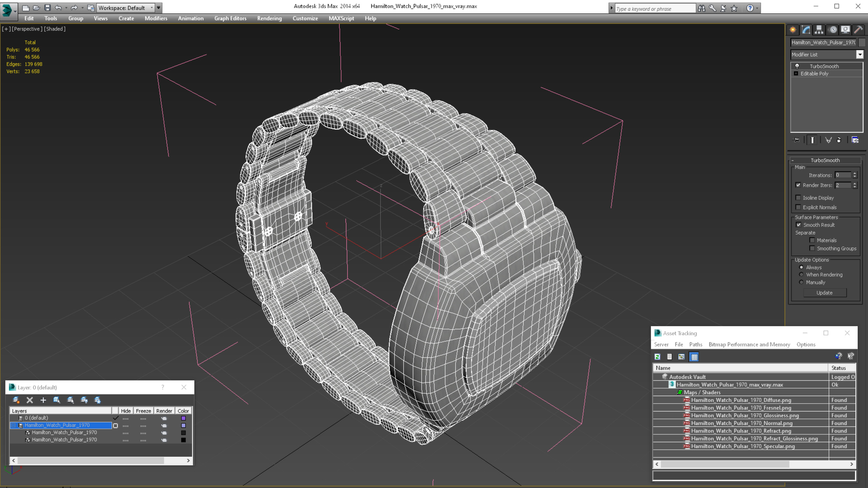The width and height of the screenshot is (868, 488).
Task: Click Configure Modifier Sets icon
Action: click(855, 140)
